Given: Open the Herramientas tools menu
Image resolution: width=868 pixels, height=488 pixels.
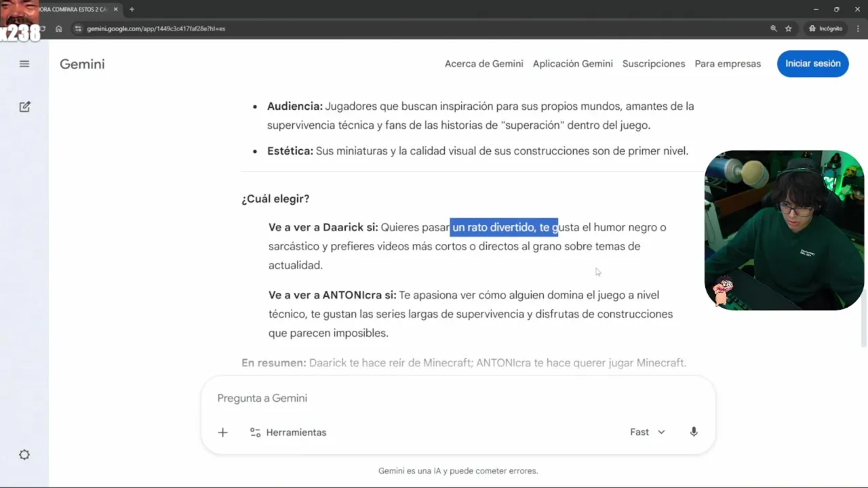Looking at the screenshot, I should [288, 432].
